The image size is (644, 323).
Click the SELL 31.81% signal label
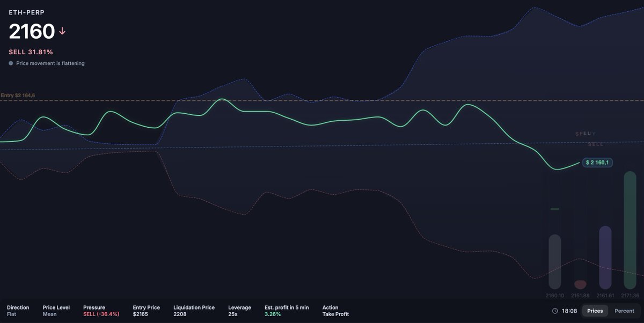(31, 52)
